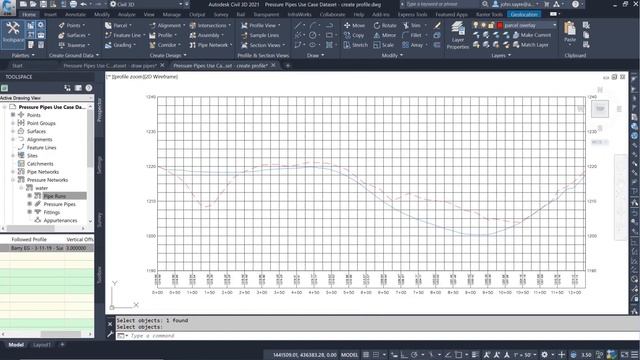Select the Stretch tool
640x360 pixels.
356,45
